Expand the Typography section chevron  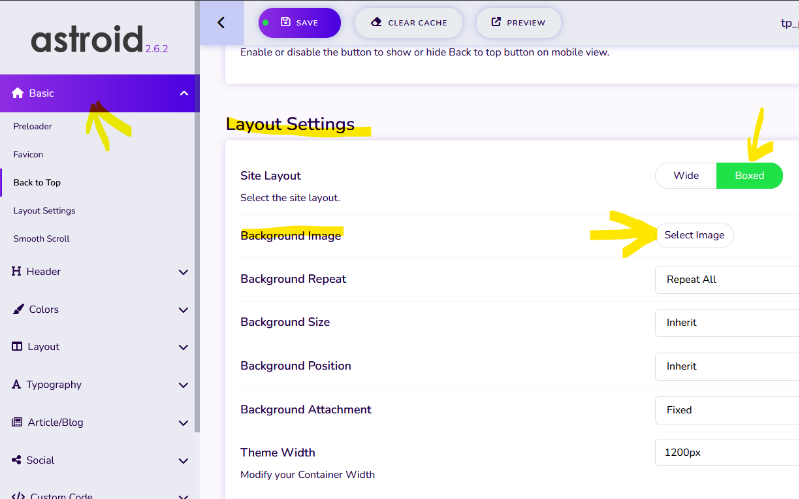coord(183,385)
